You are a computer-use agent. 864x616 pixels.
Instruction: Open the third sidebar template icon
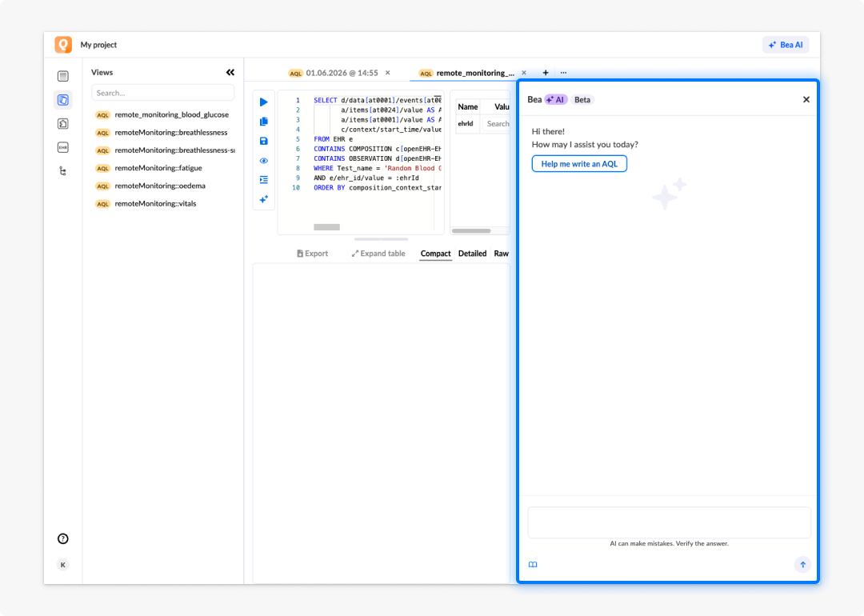tap(63, 123)
